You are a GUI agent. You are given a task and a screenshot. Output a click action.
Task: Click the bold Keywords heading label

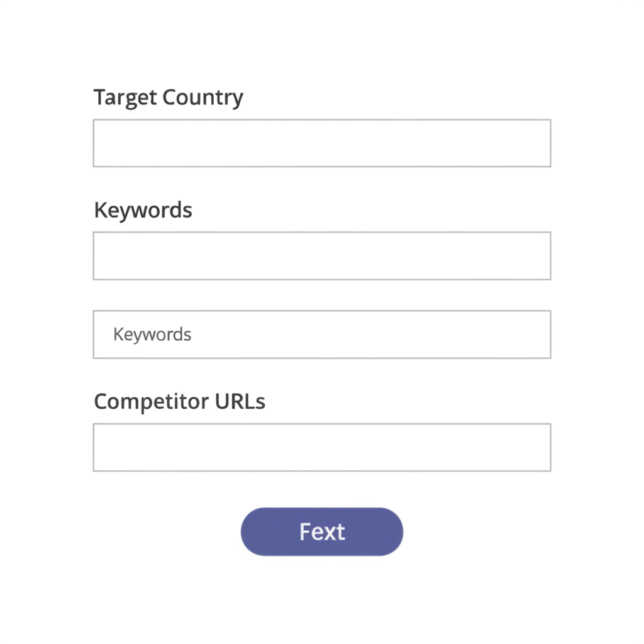[x=143, y=210]
